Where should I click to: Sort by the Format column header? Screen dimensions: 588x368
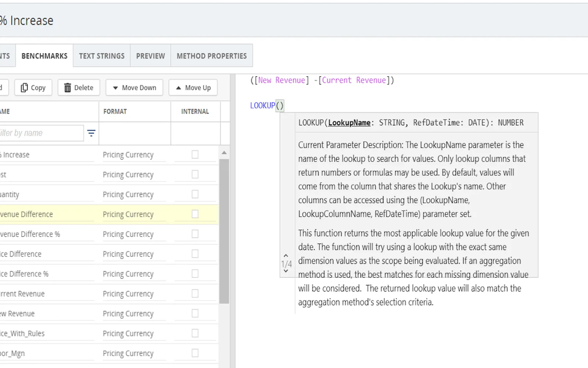click(115, 112)
